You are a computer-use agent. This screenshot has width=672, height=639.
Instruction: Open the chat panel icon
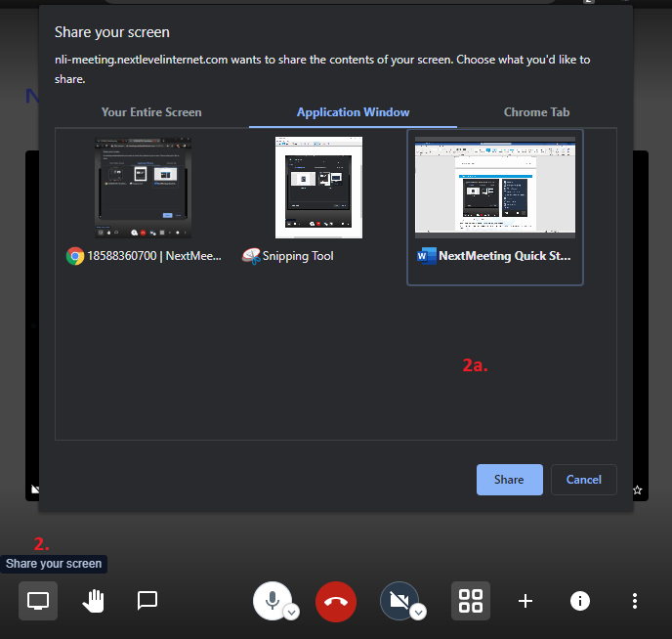click(147, 601)
